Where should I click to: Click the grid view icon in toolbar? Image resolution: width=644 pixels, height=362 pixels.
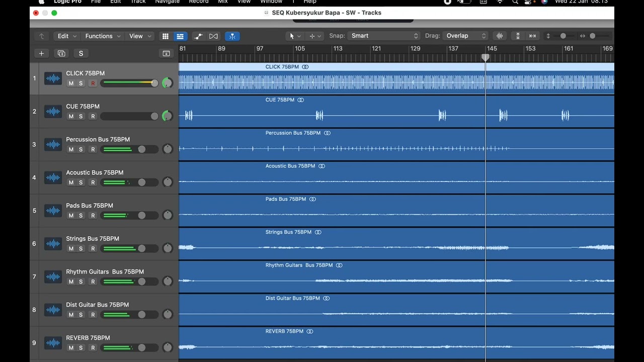(165, 36)
